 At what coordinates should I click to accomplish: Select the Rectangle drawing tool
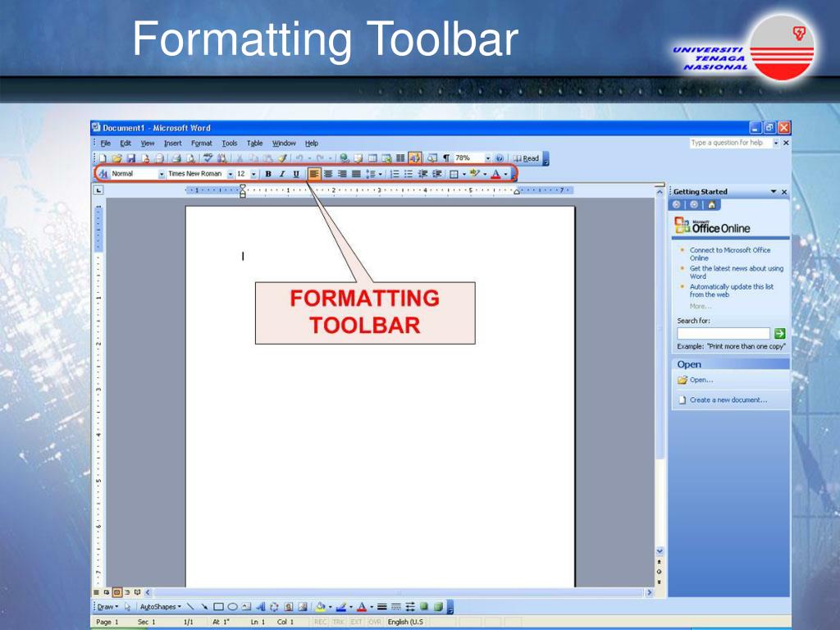pos(218,606)
